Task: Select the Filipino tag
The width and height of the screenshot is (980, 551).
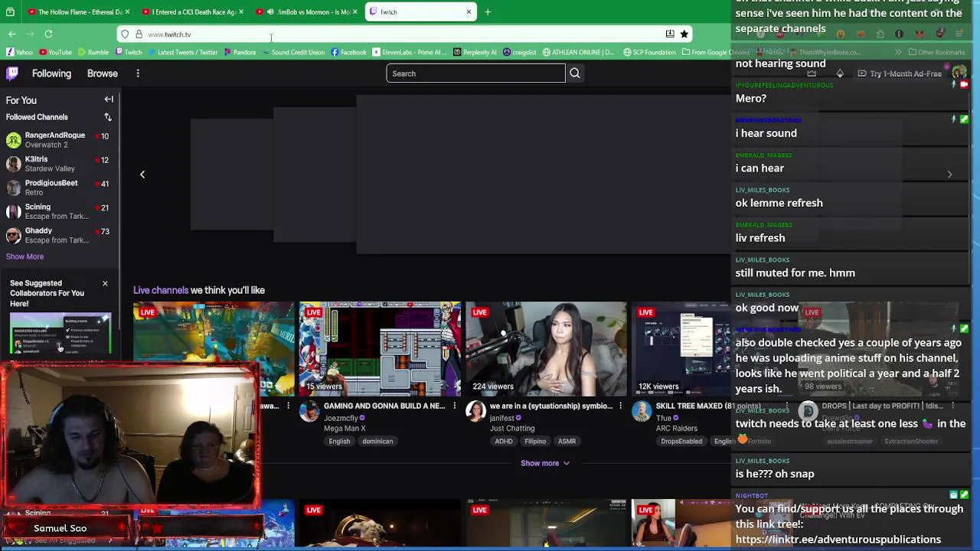Action: point(535,442)
